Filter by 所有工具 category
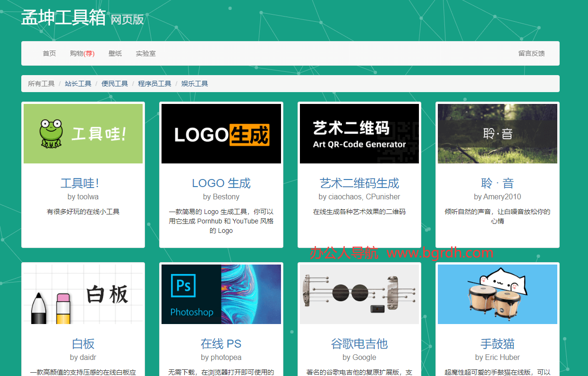Viewport: 588px width, 376px height. [41, 83]
